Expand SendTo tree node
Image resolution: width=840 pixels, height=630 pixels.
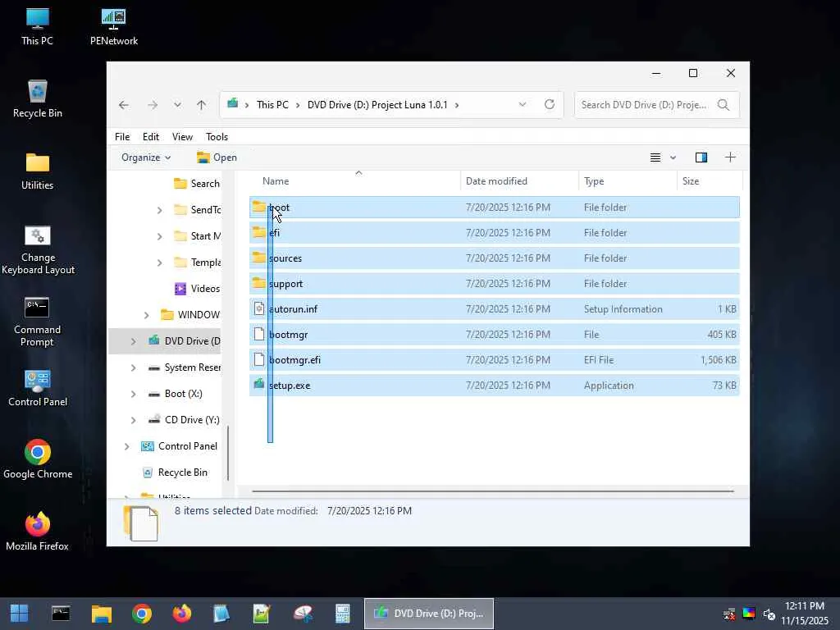pyautogui.click(x=160, y=210)
